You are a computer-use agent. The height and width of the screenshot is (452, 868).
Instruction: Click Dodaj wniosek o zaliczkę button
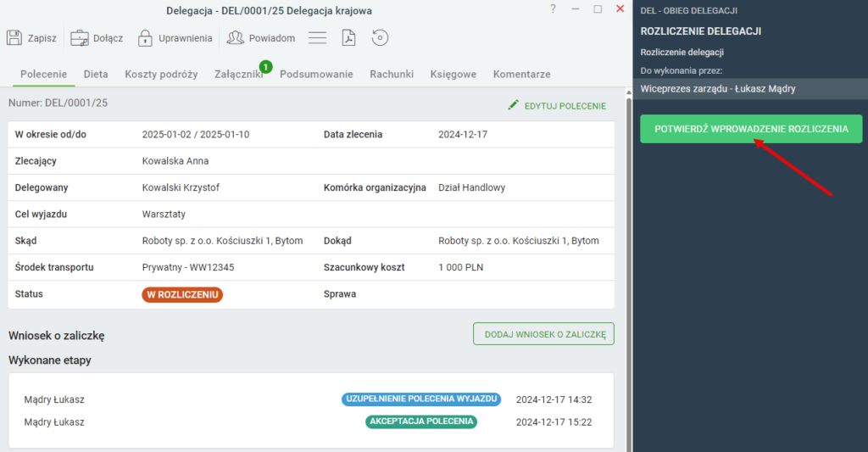click(543, 334)
